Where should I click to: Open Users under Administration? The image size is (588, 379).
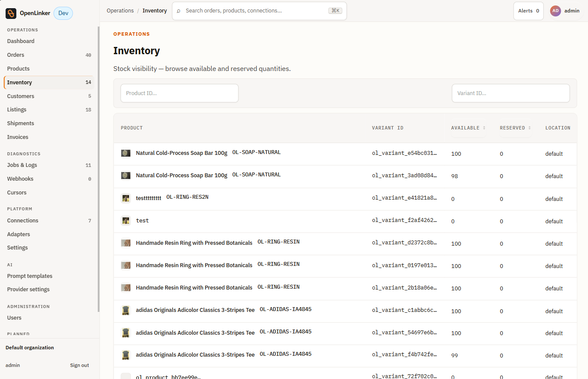coord(49,318)
